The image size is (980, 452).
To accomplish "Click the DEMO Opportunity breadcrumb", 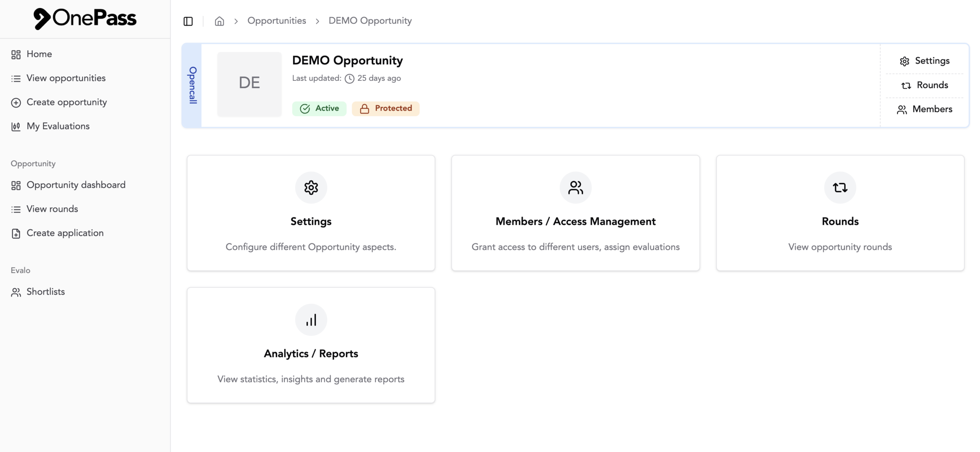I will [370, 21].
